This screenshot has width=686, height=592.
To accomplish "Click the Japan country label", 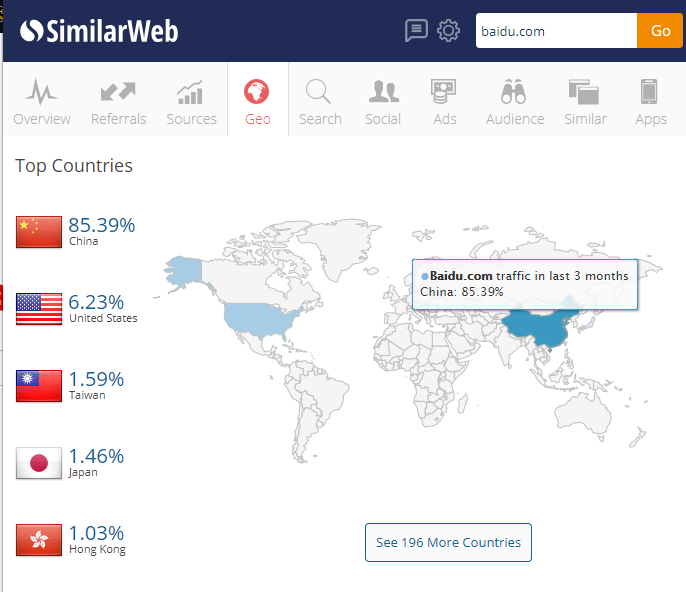I will 83,473.
